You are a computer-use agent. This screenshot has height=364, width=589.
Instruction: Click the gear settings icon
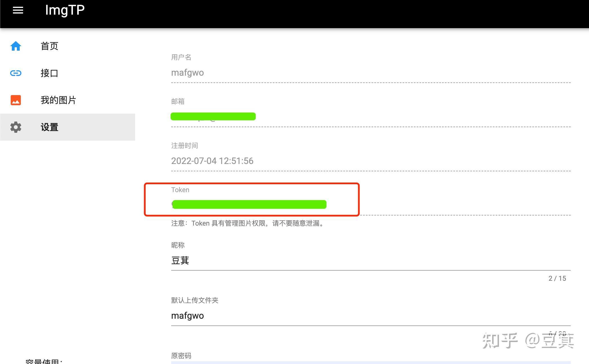[16, 127]
